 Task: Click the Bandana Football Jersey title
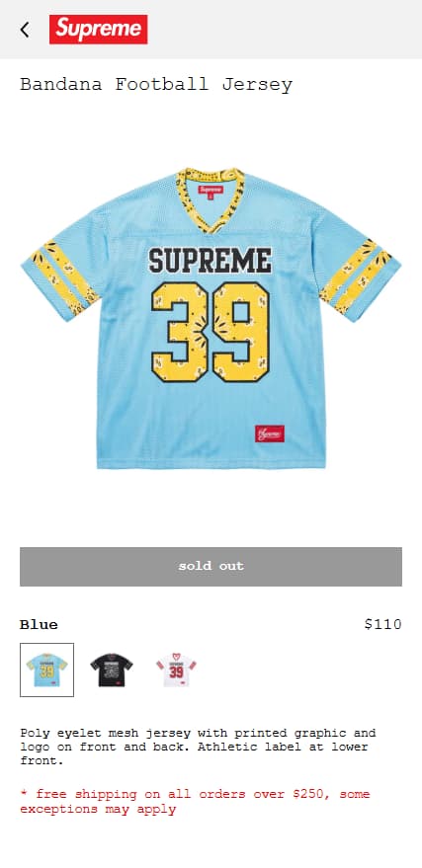coord(156,85)
